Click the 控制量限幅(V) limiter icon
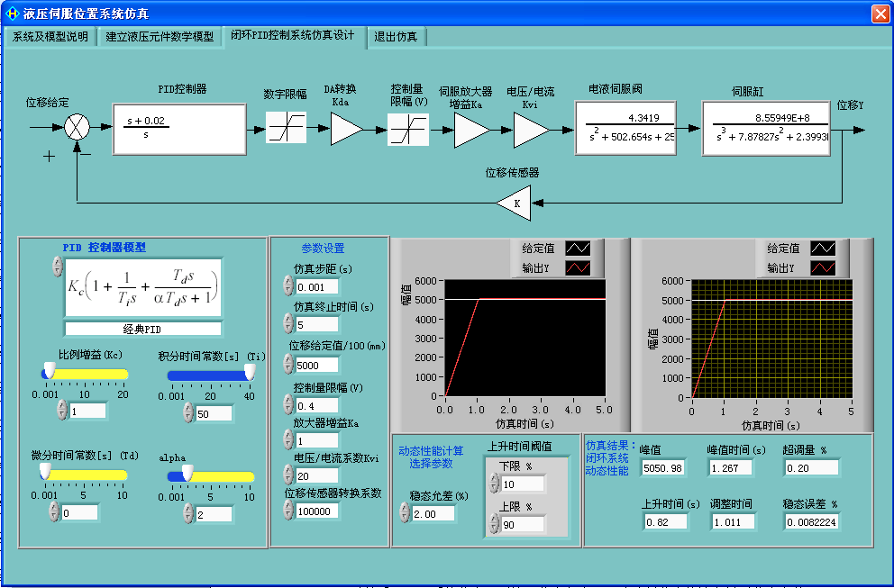Image resolution: width=894 pixels, height=588 pixels. tap(408, 128)
